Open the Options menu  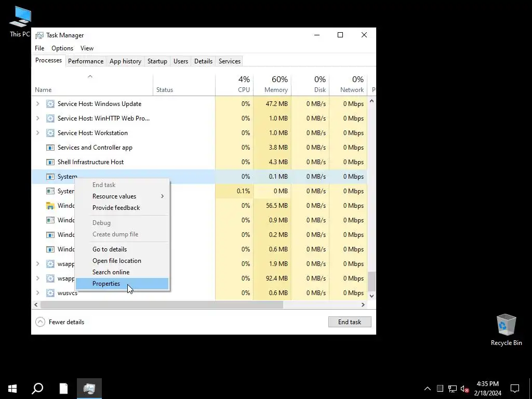[x=62, y=48]
